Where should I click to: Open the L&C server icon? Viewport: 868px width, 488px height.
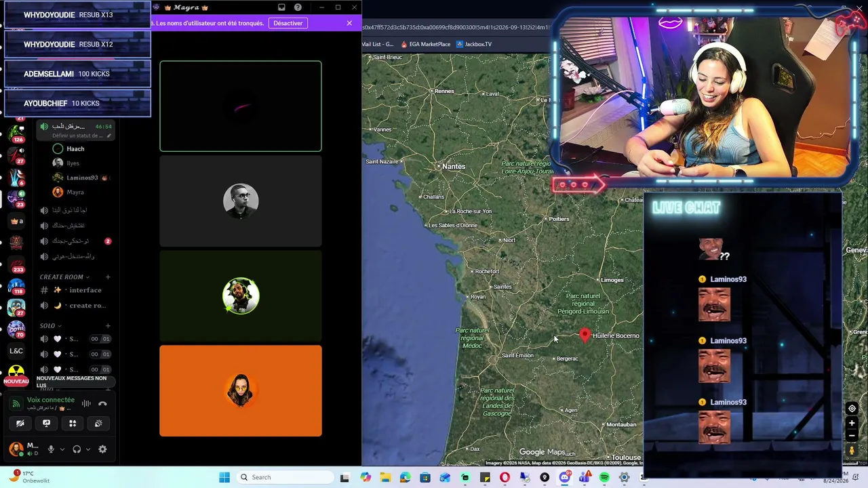[16, 351]
